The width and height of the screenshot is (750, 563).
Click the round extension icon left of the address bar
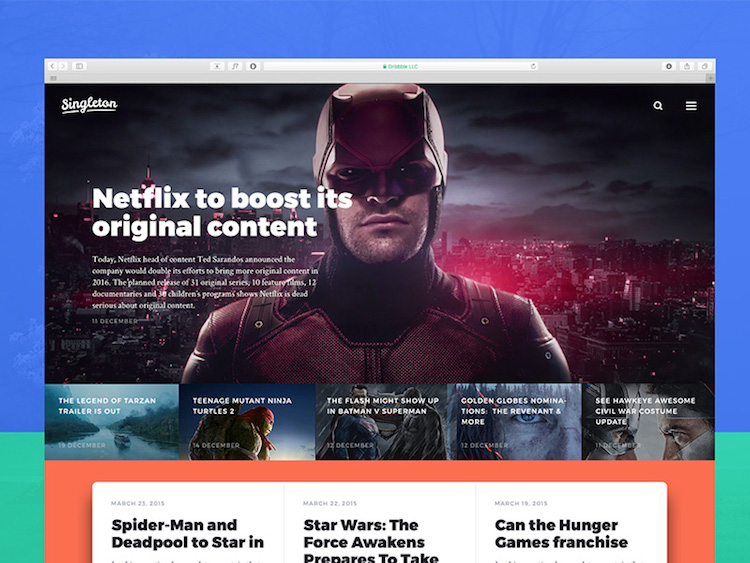(x=253, y=66)
